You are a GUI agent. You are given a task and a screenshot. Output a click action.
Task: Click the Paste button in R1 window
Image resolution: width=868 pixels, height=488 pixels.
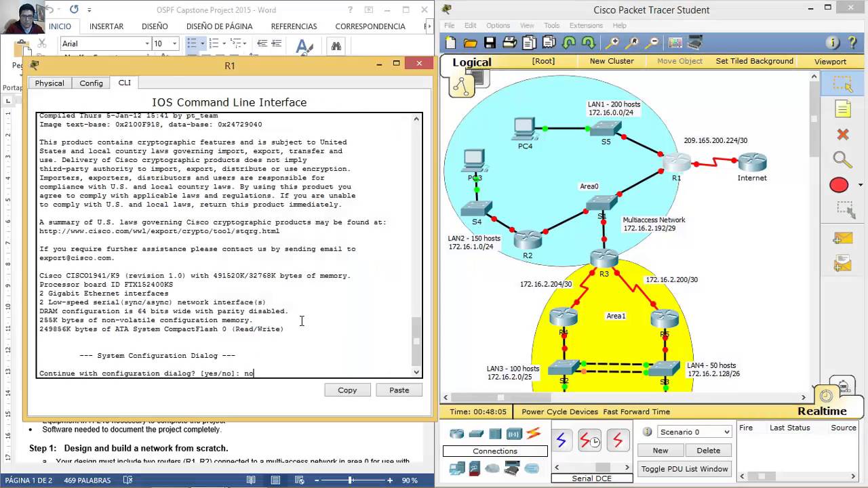click(x=399, y=390)
